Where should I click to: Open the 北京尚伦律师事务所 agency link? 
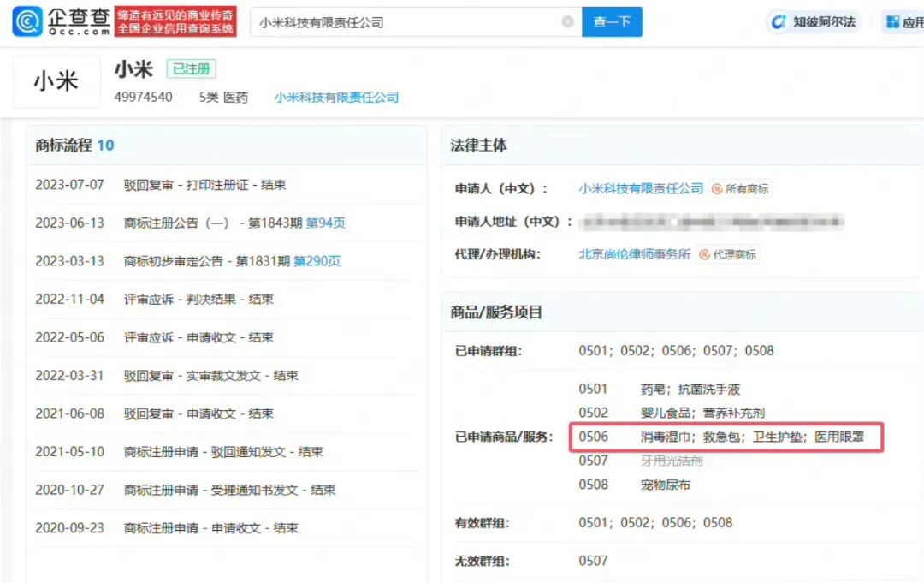click(635, 254)
